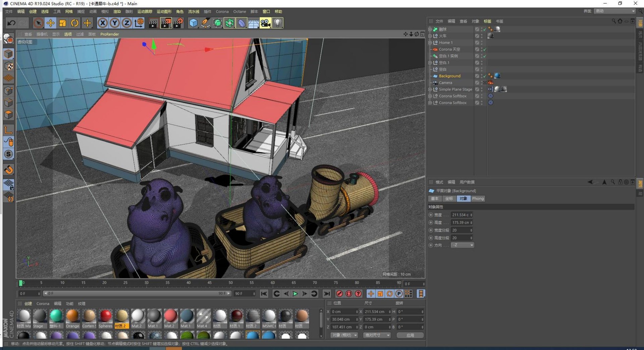Add a Light object bulb icon

pyautogui.click(x=278, y=23)
